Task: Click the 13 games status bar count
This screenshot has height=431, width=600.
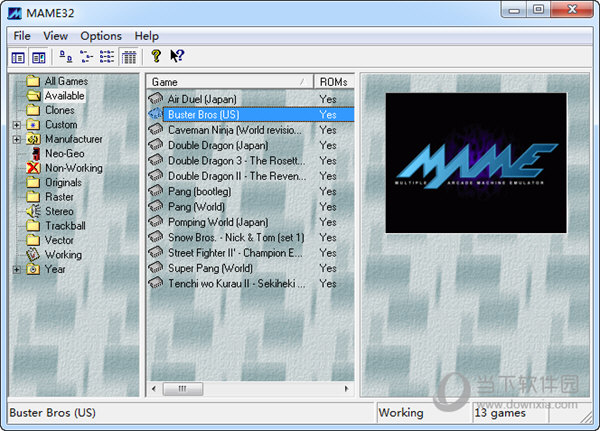Action: tap(510, 413)
